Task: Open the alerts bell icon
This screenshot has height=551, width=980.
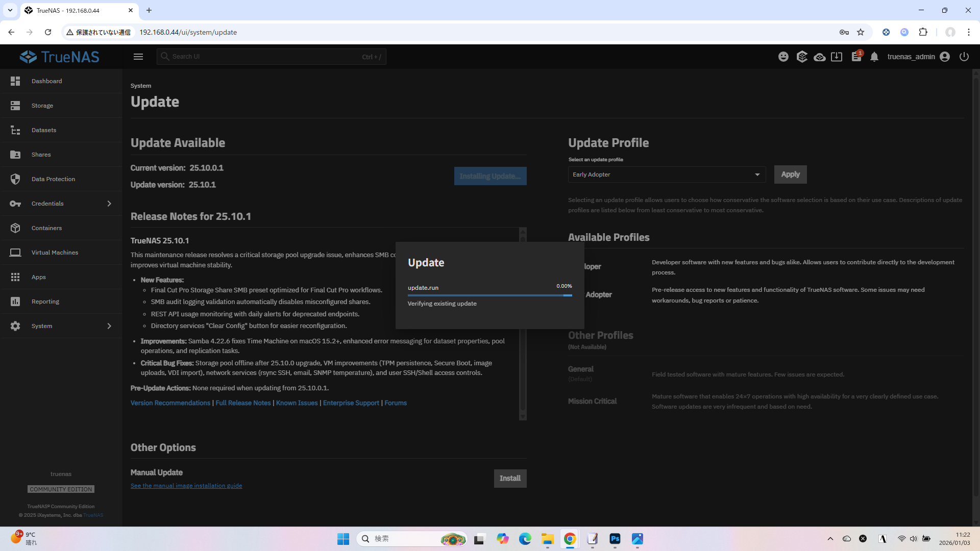Action: 874,57
